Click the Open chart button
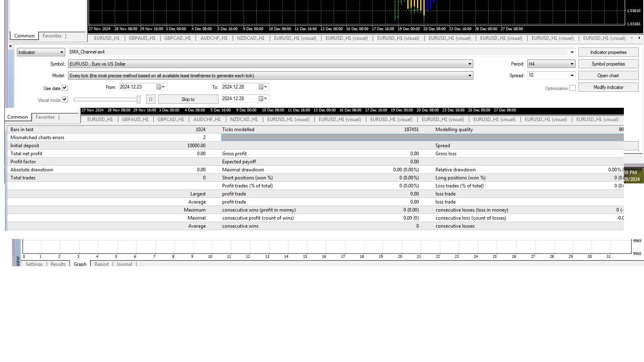644x362 pixels. [608, 76]
